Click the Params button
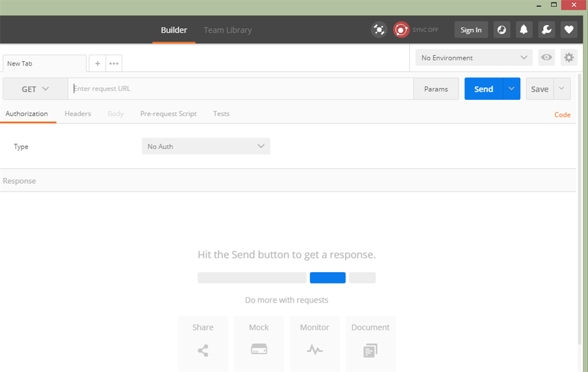Image resolution: width=588 pixels, height=372 pixels. click(x=436, y=89)
